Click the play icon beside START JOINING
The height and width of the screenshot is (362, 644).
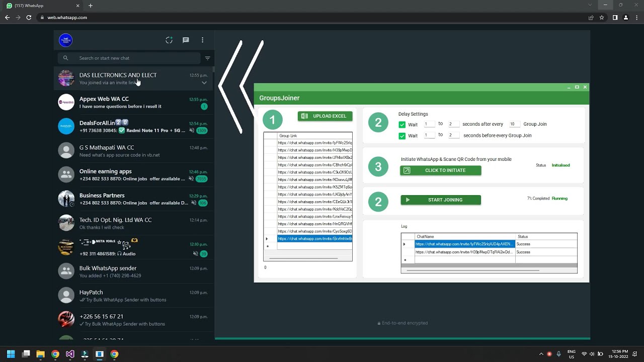coord(408,200)
